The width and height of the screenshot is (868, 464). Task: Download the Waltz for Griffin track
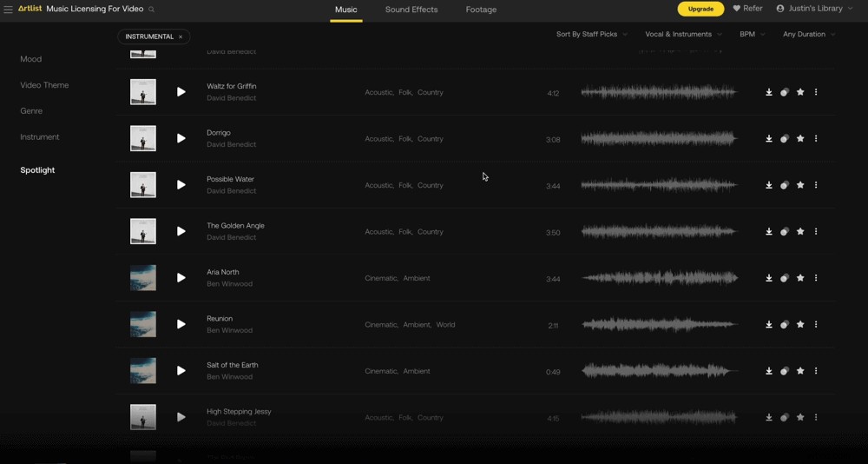[x=769, y=92]
